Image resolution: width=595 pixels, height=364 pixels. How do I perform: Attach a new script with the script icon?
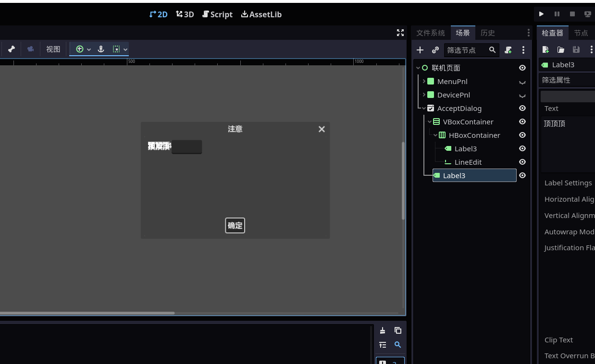click(508, 50)
